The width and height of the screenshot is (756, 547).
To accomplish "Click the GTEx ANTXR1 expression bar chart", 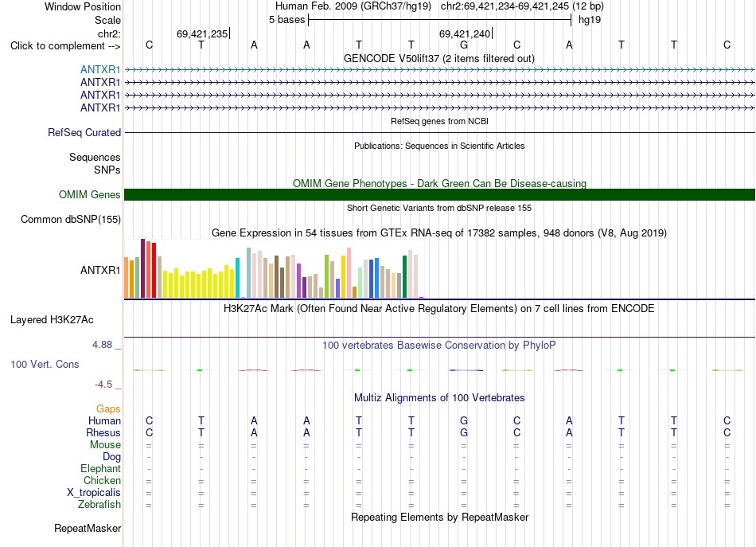I will 274,268.
